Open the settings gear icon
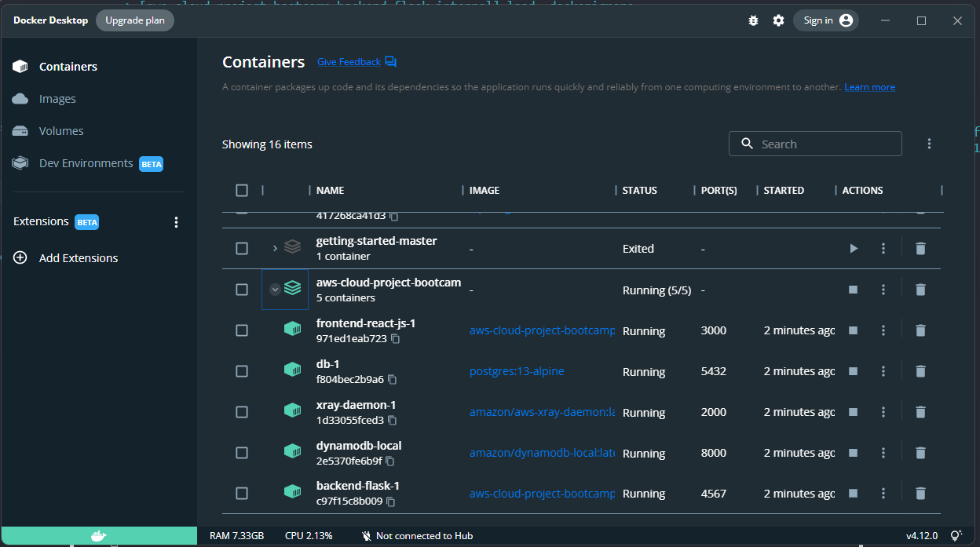Image resolution: width=980 pixels, height=547 pixels. click(x=778, y=20)
